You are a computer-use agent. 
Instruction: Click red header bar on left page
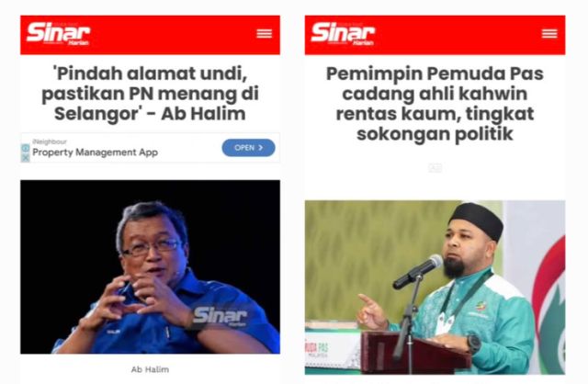tap(150, 35)
